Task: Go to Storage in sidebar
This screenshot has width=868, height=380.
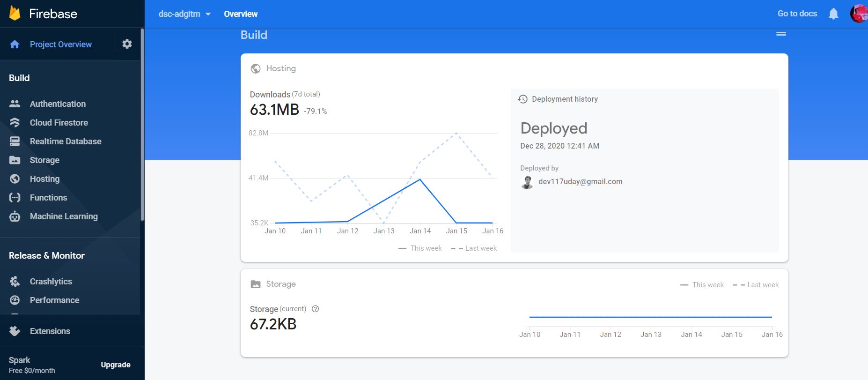Action: pyautogui.click(x=44, y=160)
